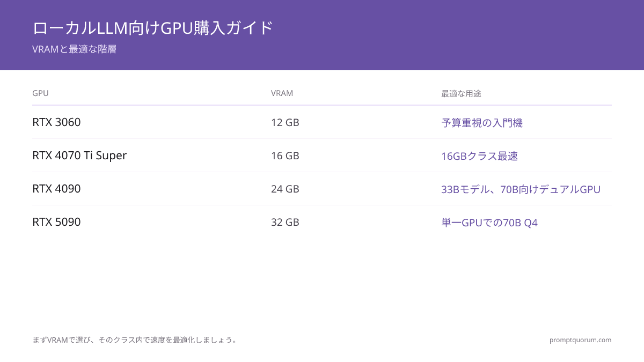Click the VRAM column header
This screenshot has width=644, height=362.
click(x=282, y=93)
